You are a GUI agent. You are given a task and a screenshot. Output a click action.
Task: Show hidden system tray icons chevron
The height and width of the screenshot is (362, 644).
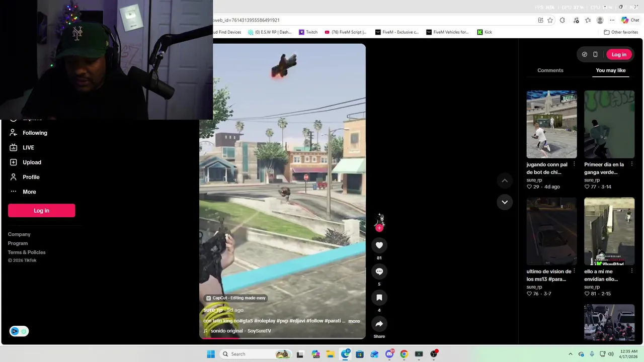(570, 354)
